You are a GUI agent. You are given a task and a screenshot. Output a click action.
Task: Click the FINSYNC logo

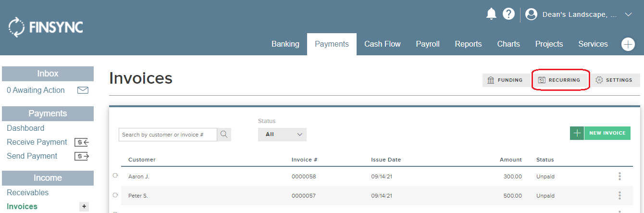click(x=46, y=27)
